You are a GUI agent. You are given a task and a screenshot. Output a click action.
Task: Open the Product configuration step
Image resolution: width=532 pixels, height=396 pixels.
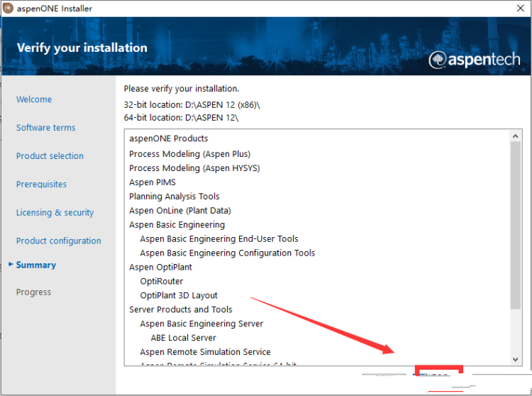[x=59, y=241]
